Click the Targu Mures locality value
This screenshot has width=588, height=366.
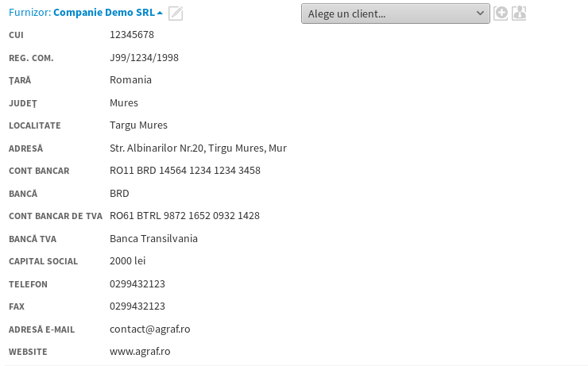(x=138, y=125)
